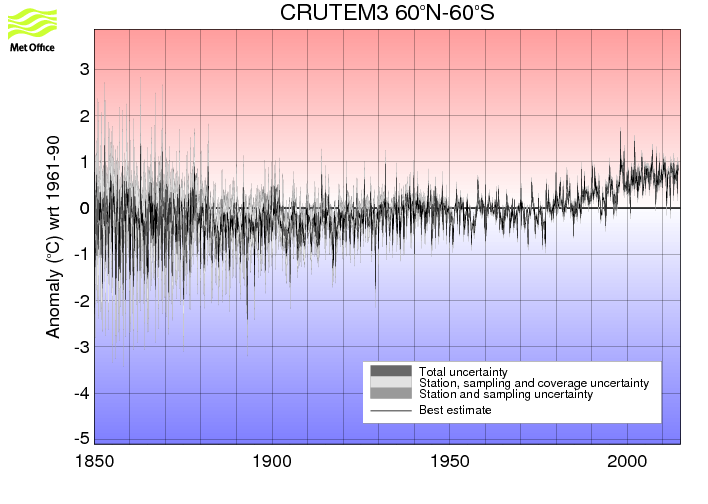This screenshot has width=708, height=504.
Task: Click the Best estimate legend line sample
Action: tap(391, 411)
